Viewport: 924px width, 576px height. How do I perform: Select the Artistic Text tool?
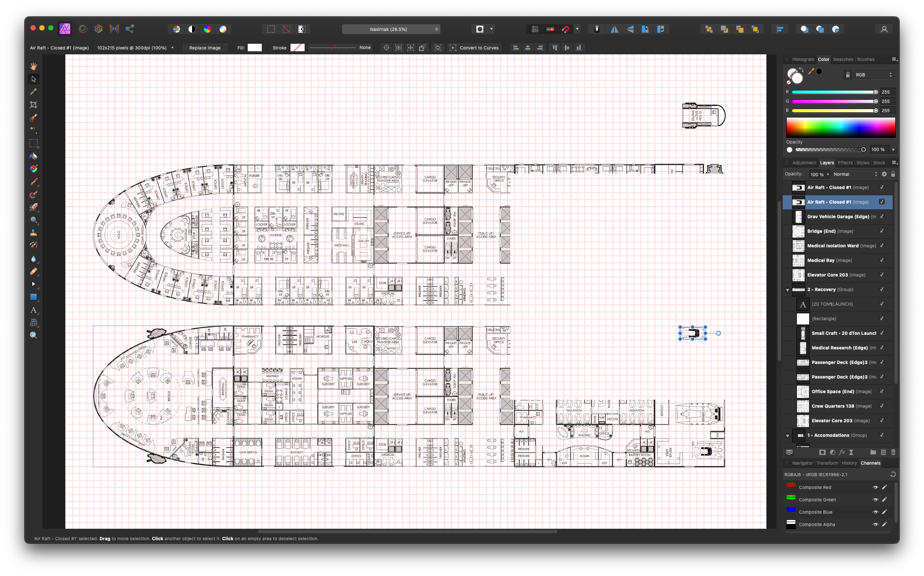(x=34, y=310)
